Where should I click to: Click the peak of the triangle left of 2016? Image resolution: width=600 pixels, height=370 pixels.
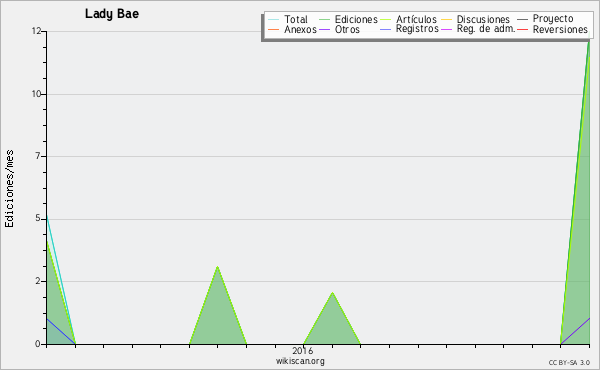point(217,267)
